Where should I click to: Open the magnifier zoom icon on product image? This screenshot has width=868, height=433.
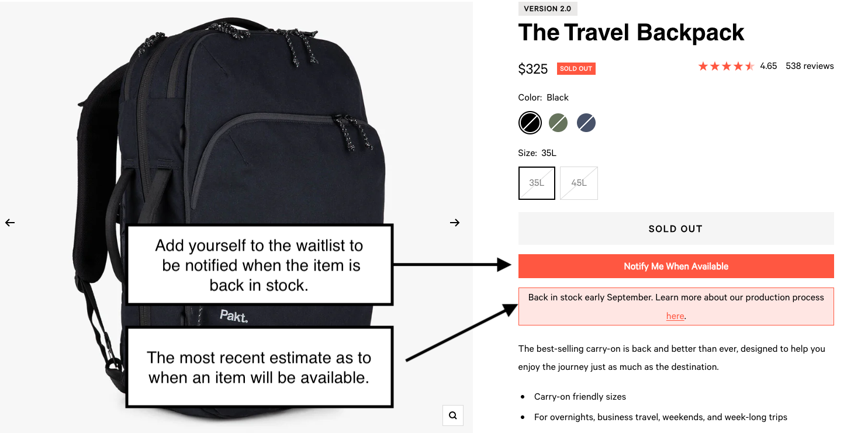point(453,415)
